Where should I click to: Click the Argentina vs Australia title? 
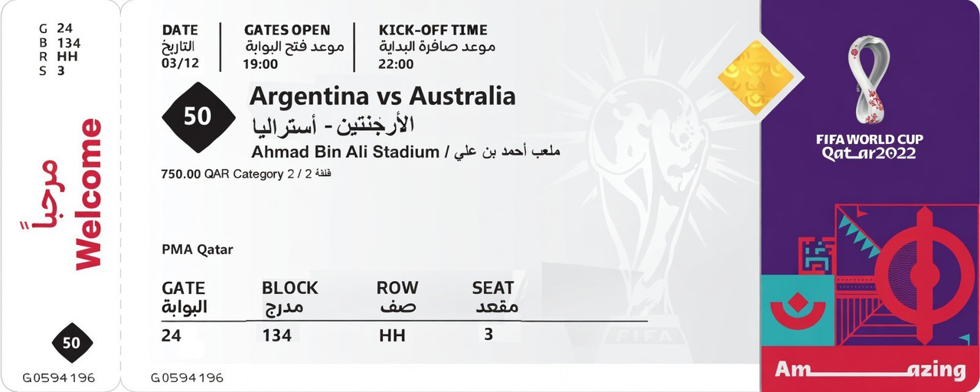click(x=383, y=96)
